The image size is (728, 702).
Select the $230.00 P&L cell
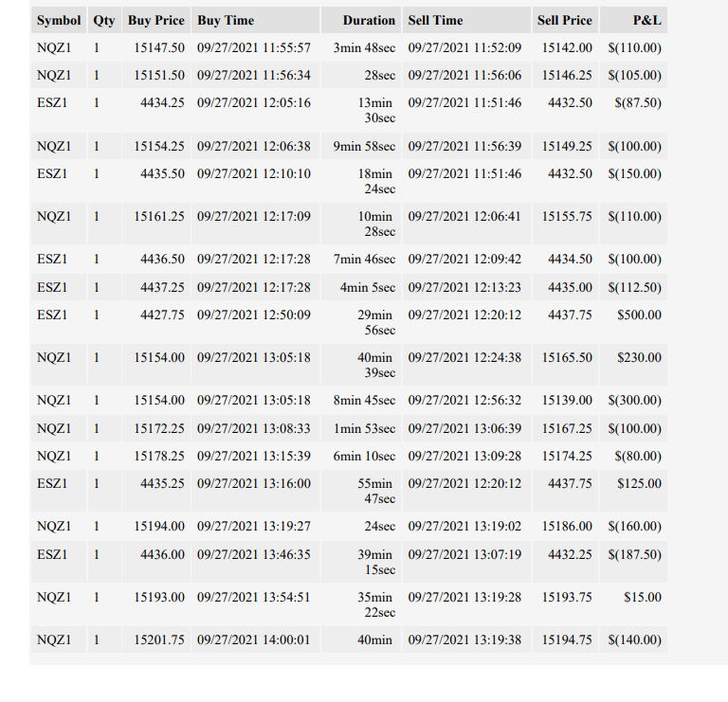pyautogui.click(x=633, y=365)
